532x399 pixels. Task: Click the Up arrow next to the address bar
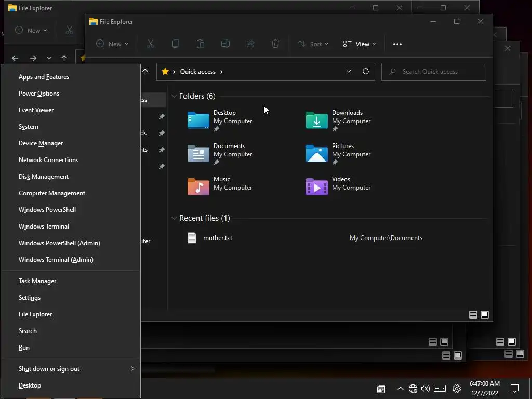coord(145,71)
